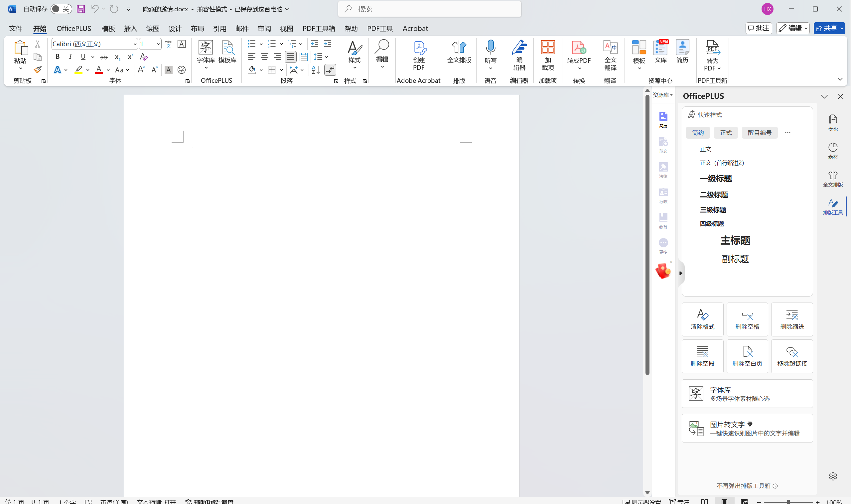Apply the 主标题 style

point(735,240)
